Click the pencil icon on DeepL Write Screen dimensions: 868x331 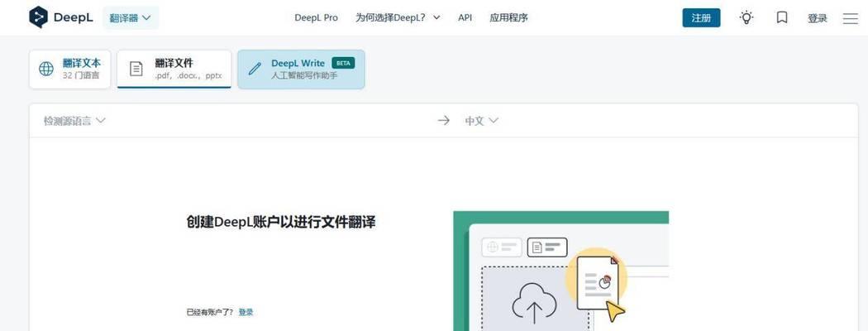point(255,69)
